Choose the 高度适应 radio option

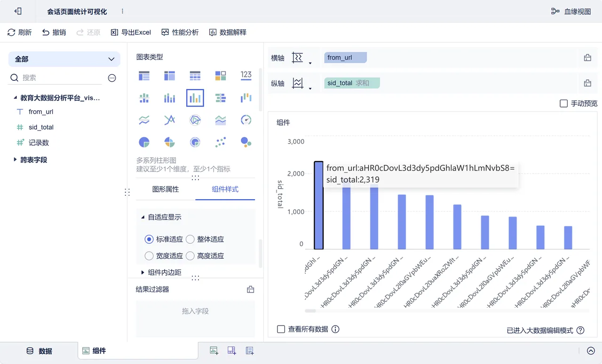pyautogui.click(x=190, y=256)
